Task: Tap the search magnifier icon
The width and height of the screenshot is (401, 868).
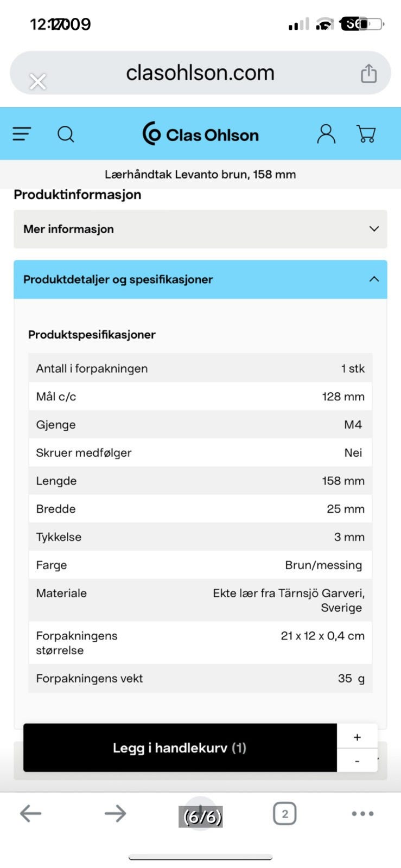Action: (x=66, y=133)
